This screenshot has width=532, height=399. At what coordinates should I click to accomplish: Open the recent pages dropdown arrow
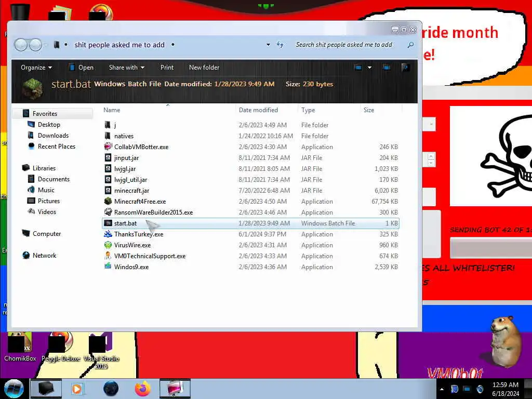click(46, 45)
